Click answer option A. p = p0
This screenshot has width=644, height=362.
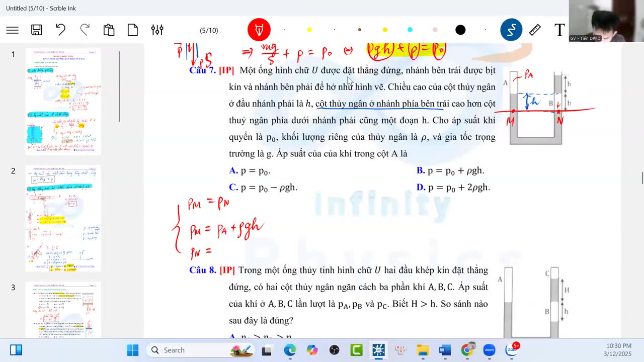click(250, 171)
